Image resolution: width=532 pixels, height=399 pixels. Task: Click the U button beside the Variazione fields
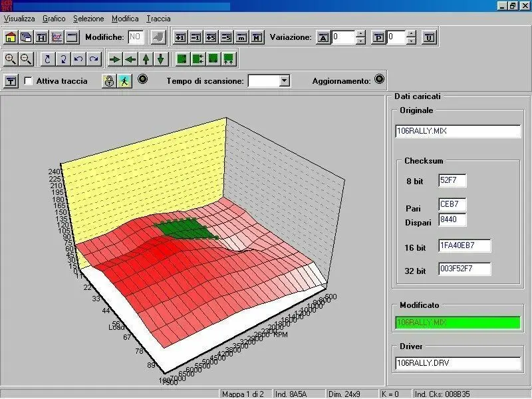click(428, 37)
